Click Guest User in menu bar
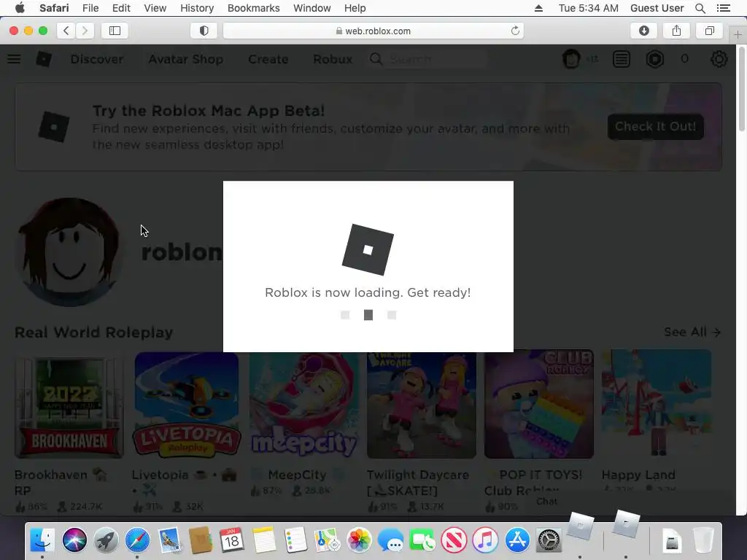Viewport: 747px width, 560px height. (x=657, y=8)
